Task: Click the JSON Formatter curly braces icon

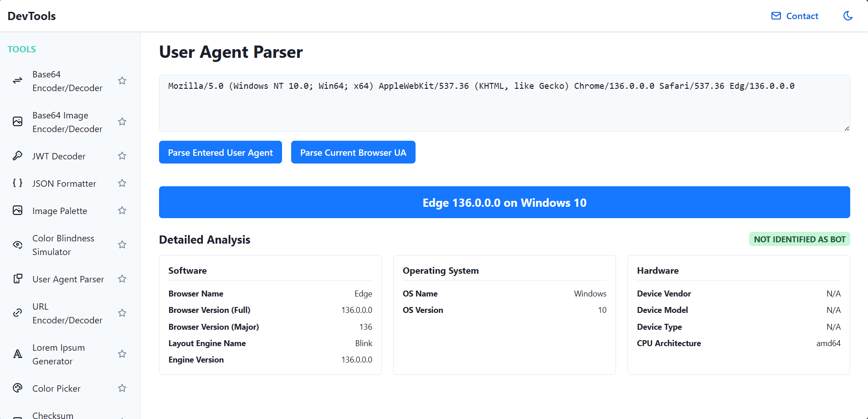Action: point(17,183)
